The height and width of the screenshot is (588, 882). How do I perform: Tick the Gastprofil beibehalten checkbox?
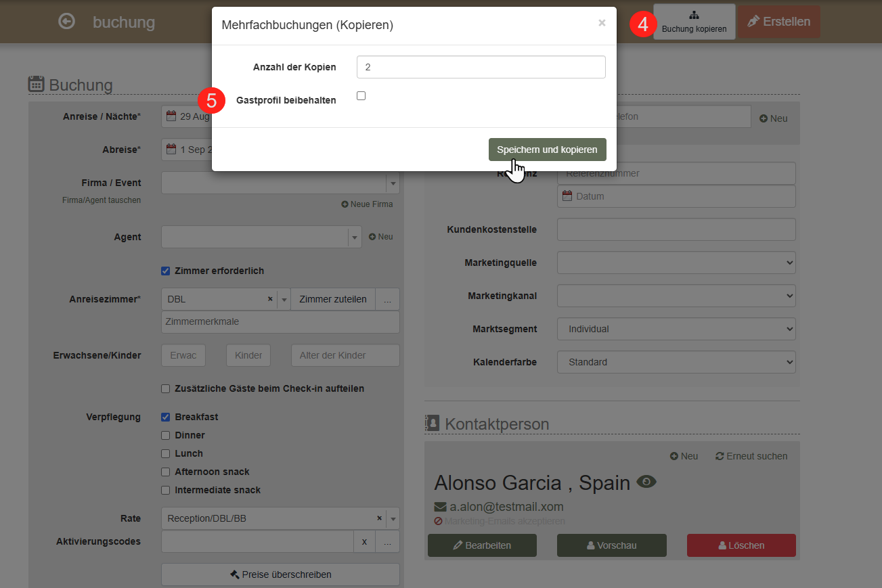pos(361,96)
